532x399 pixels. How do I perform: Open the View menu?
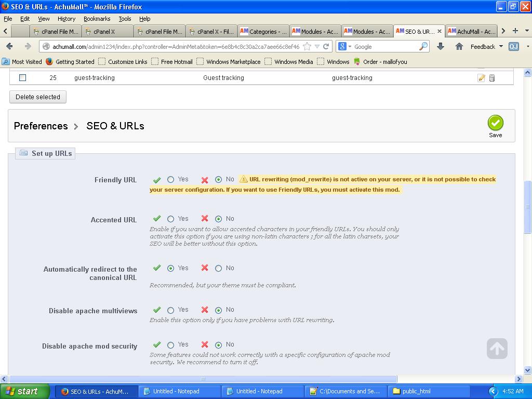pos(44,19)
